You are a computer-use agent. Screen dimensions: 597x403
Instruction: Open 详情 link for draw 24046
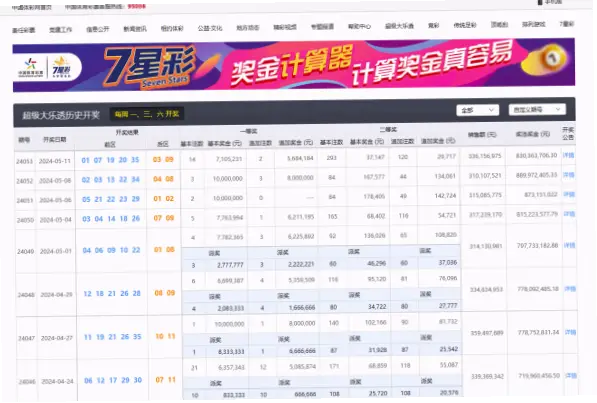point(571,376)
